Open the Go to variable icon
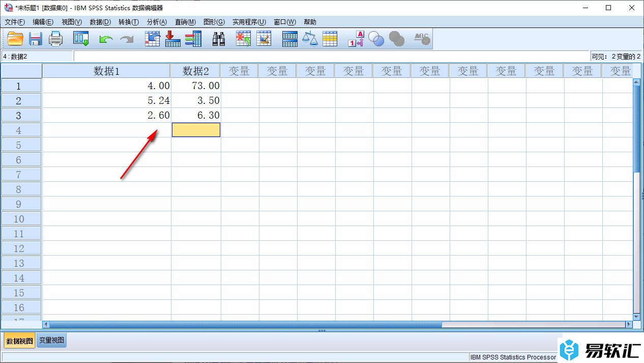The width and height of the screenshot is (644, 363). [x=173, y=39]
